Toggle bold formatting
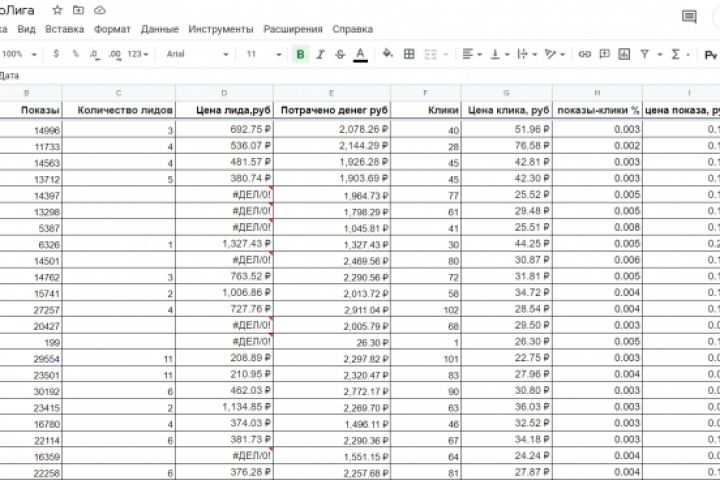720x480 pixels. tap(300, 54)
